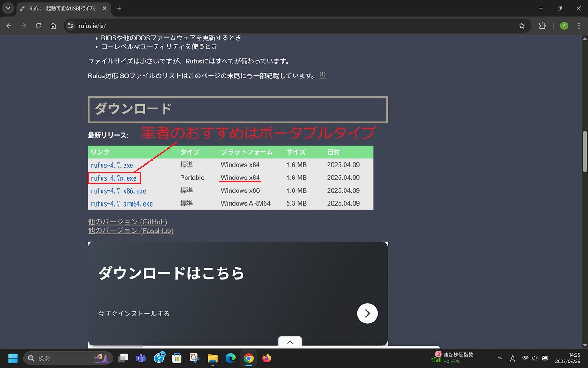
Task: Click the Portable type cell
Action: (x=192, y=178)
